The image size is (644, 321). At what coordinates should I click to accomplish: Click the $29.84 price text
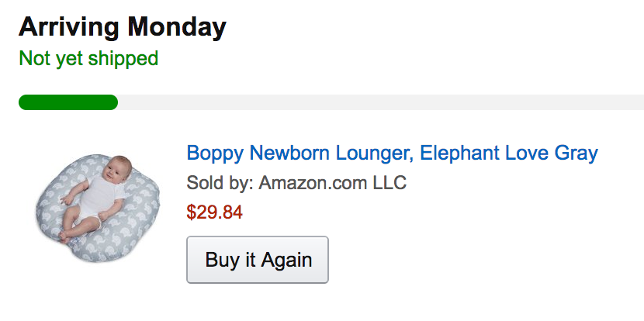pos(215,212)
